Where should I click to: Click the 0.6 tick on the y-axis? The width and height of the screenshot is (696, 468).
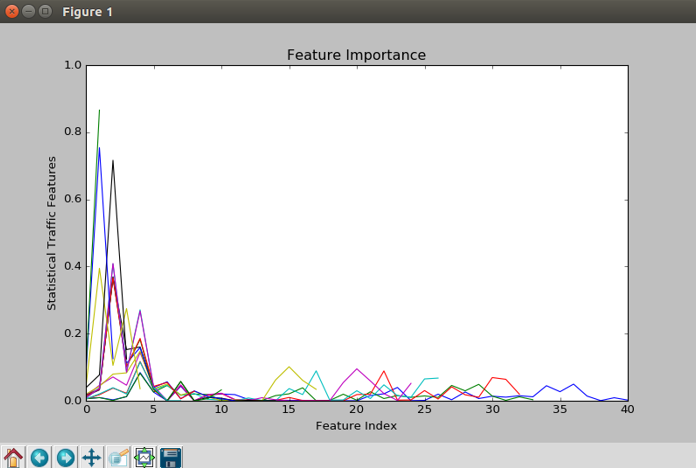pyautogui.click(x=72, y=199)
